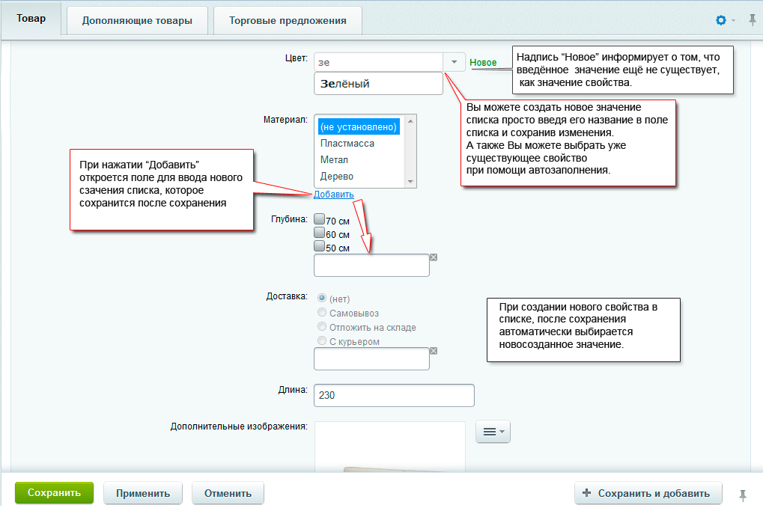Check the 70 см depth option
This screenshot has height=532, width=763.
point(320,220)
